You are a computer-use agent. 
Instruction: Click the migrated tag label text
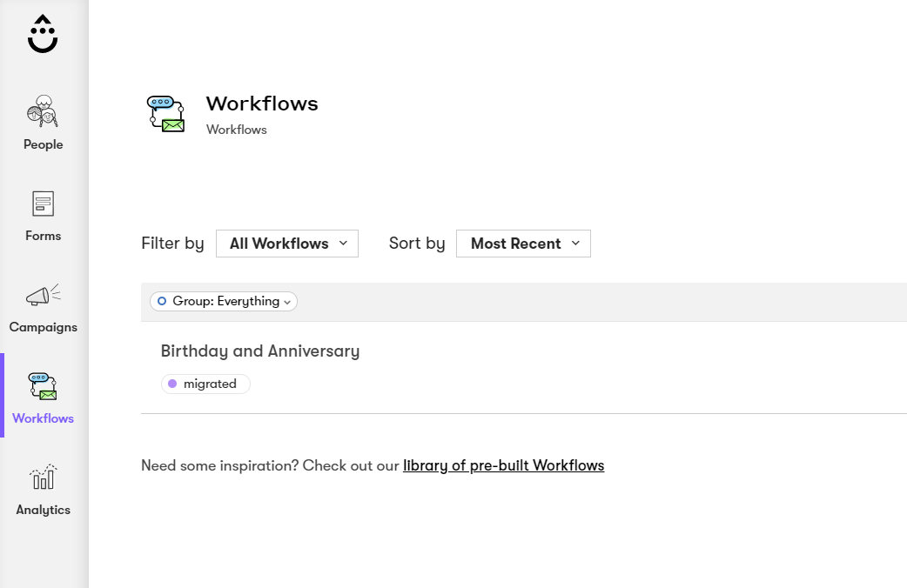210,384
